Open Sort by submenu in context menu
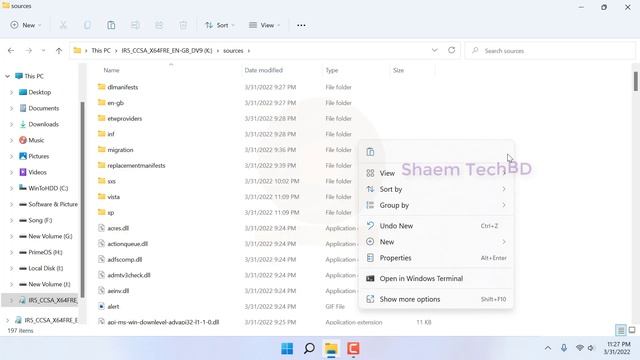640x360 pixels. pos(436,189)
